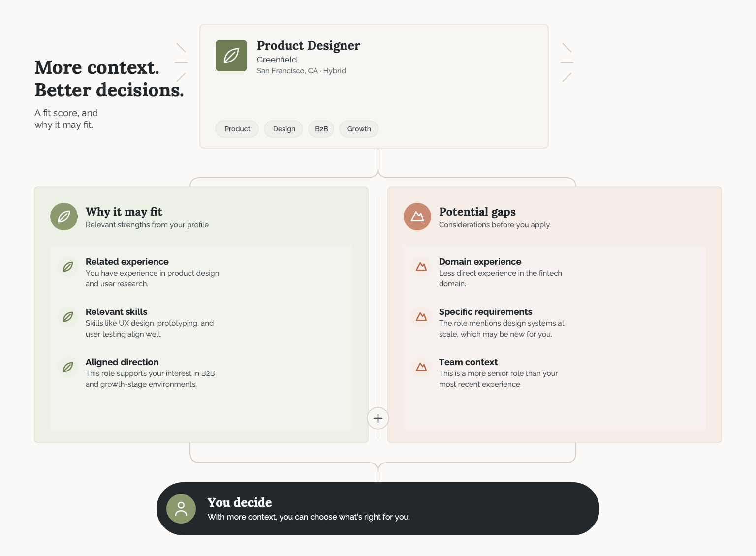This screenshot has height=556, width=756.
Task: Click the leaf icon next to Aligned direction
Action: tap(68, 367)
